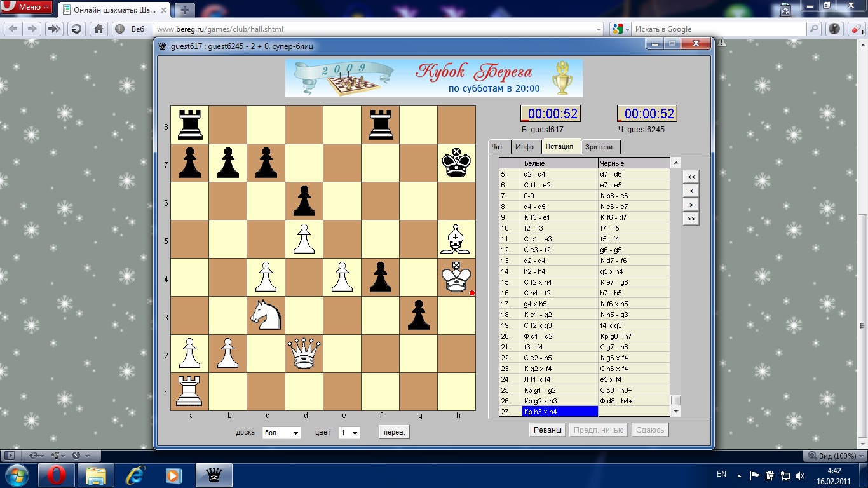Click the browser home icon
The width and height of the screenshot is (868, 488).
(x=98, y=29)
